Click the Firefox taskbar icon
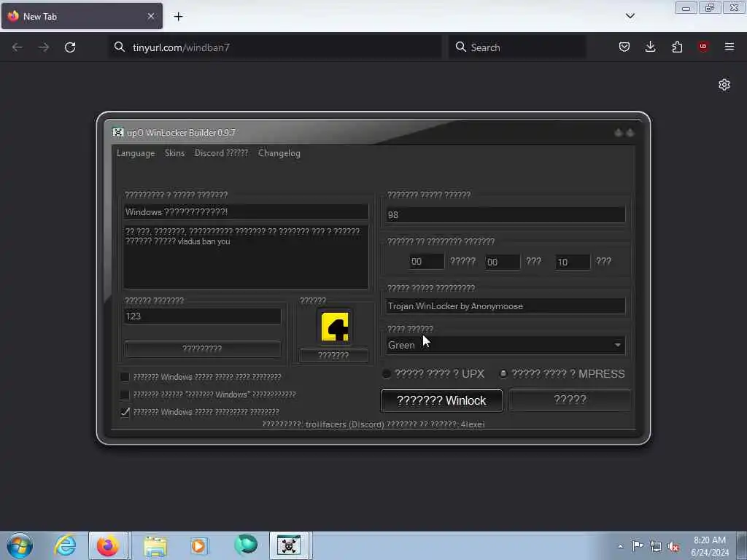Viewport: 747px width, 560px height. tap(108, 545)
